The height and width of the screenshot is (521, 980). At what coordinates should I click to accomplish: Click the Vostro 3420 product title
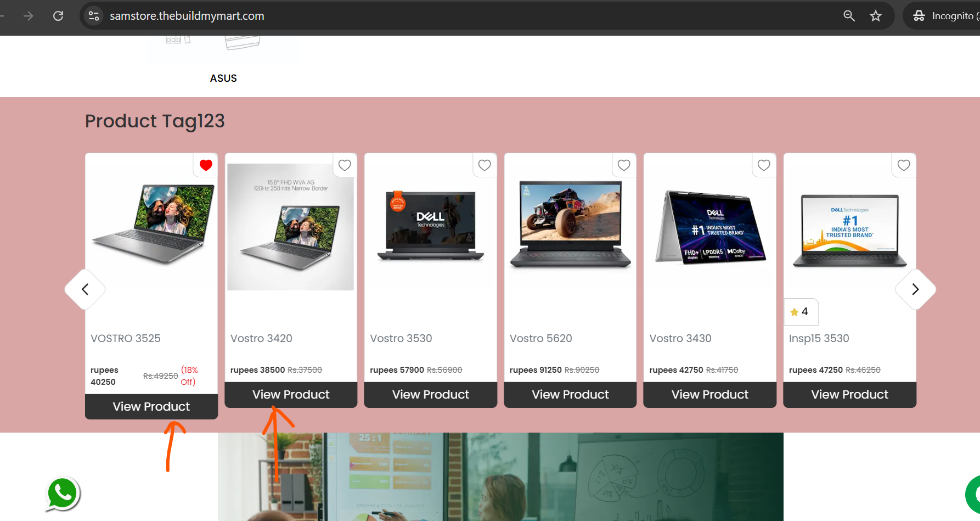[261, 339]
